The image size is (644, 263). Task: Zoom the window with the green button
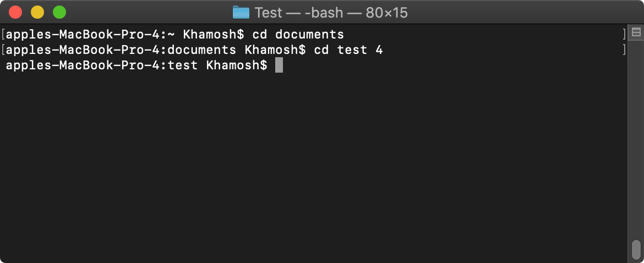pos(59,12)
